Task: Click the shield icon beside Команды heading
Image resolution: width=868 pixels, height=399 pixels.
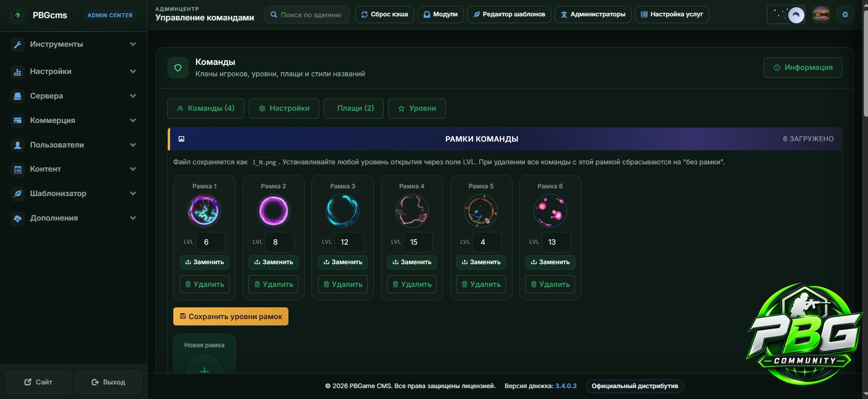Action: pyautogui.click(x=178, y=68)
